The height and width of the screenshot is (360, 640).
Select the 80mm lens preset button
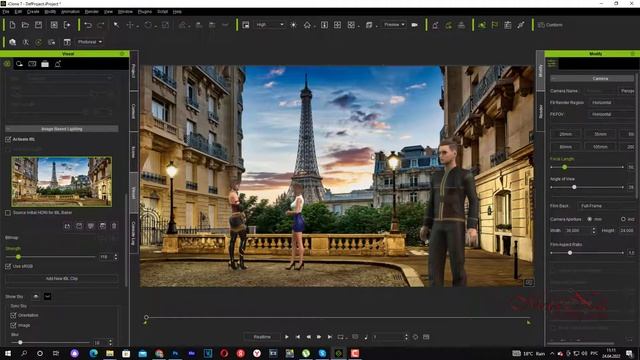click(566, 147)
